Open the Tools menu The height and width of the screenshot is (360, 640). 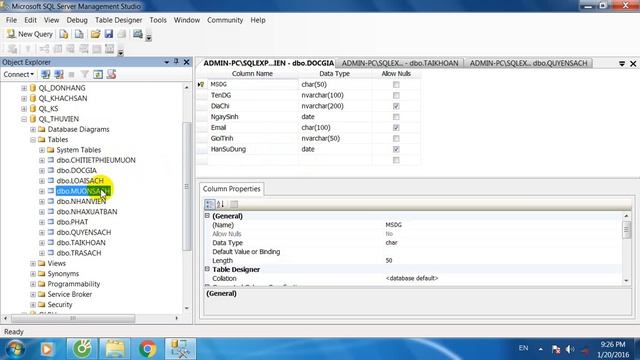tap(158, 20)
